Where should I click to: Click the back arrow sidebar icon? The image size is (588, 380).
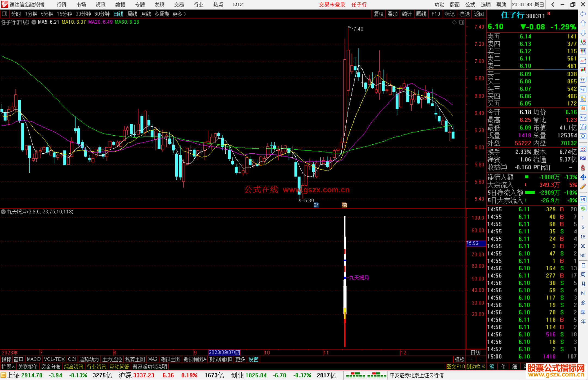click(x=583, y=14)
